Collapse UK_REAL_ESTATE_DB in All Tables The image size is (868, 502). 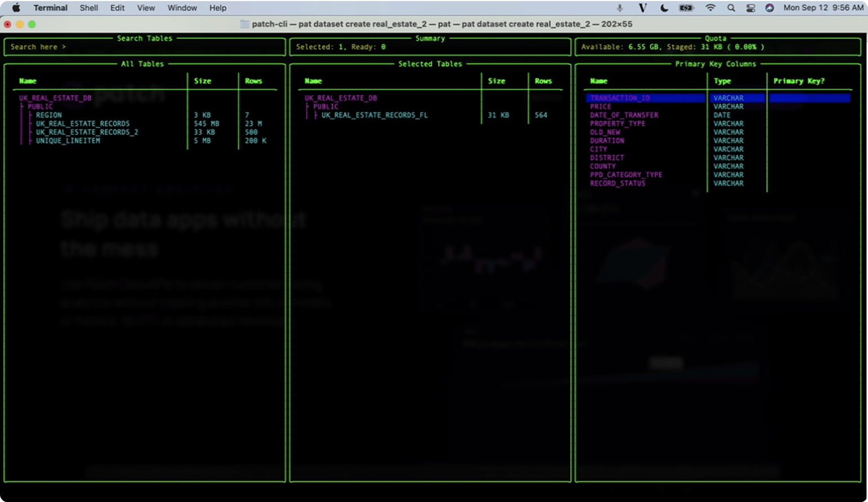tap(55, 98)
